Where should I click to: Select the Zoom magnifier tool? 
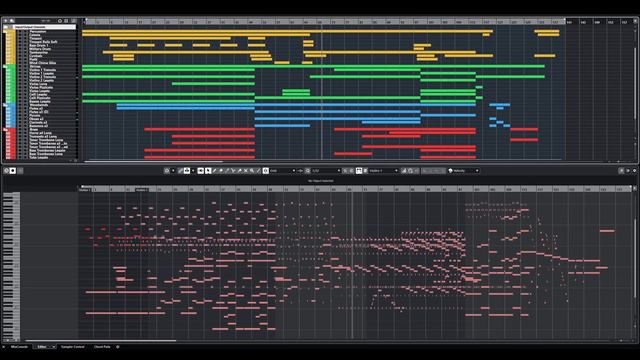pyautogui.click(x=252, y=171)
